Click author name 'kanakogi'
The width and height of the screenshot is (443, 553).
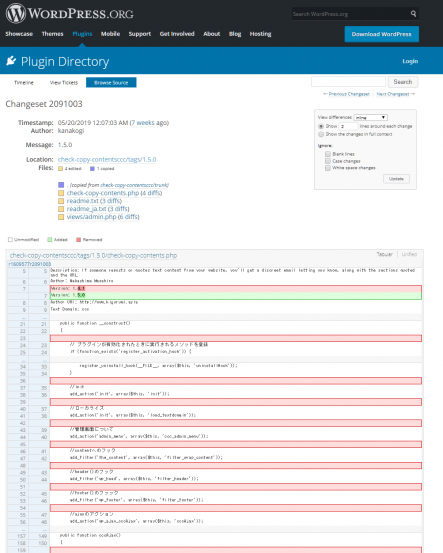pyautogui.click(x=71, y=131)
